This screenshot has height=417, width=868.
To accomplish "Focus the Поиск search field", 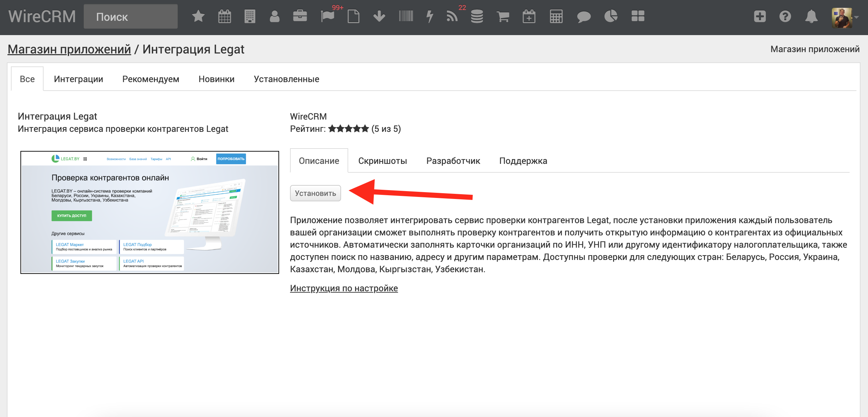I will click(131, 16).
